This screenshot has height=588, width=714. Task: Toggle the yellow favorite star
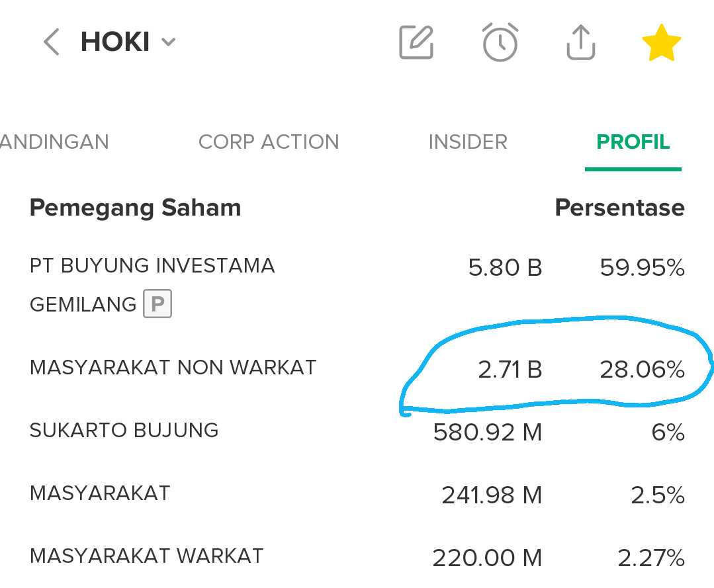(661, 43)
